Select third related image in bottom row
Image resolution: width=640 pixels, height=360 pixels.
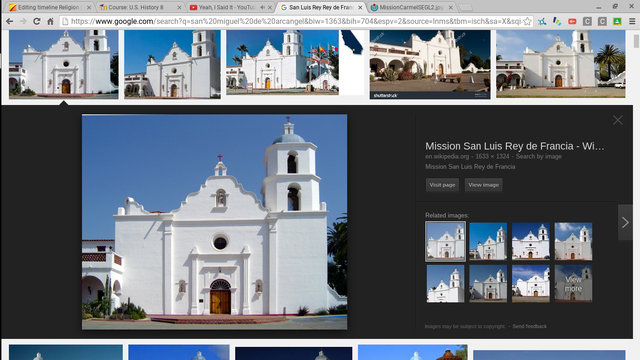(531, 284)
